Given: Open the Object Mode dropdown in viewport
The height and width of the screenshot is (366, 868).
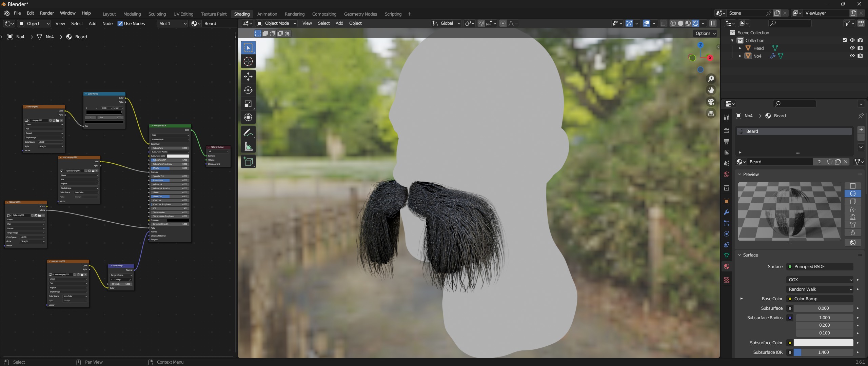Looking at the screenshot, I should pos(277,23).
